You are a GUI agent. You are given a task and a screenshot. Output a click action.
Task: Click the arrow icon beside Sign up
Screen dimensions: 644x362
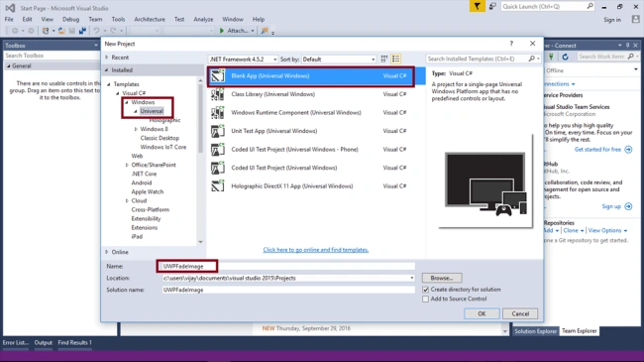tap(628, 206)
